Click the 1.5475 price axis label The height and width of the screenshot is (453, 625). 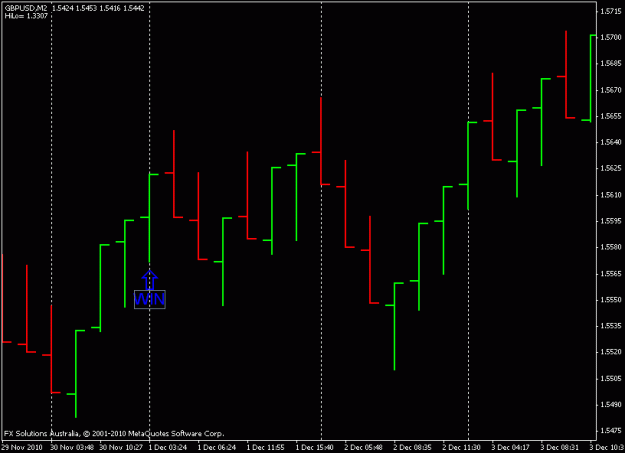point(611,431)
